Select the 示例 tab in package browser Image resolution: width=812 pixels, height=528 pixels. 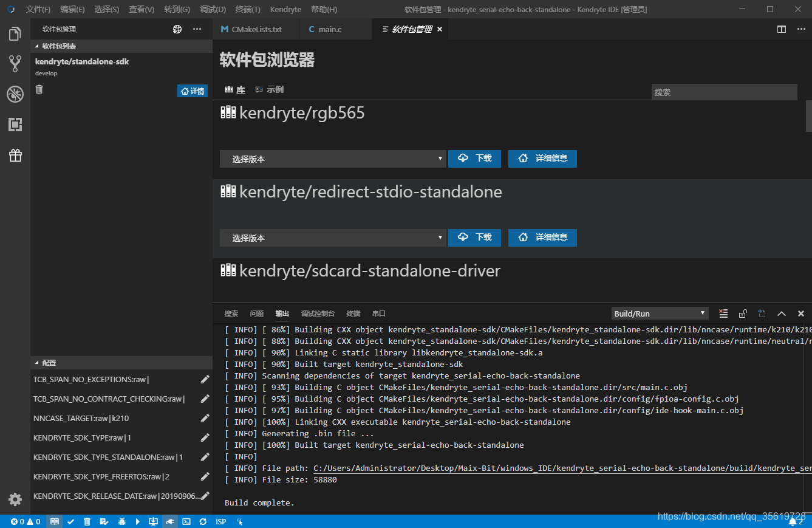coord(270,89)
